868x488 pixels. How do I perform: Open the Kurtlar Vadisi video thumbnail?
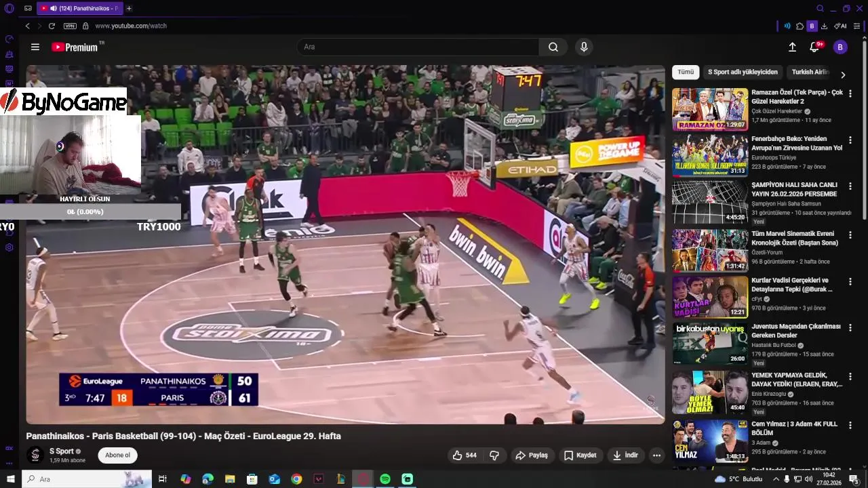tap(710, 297)
